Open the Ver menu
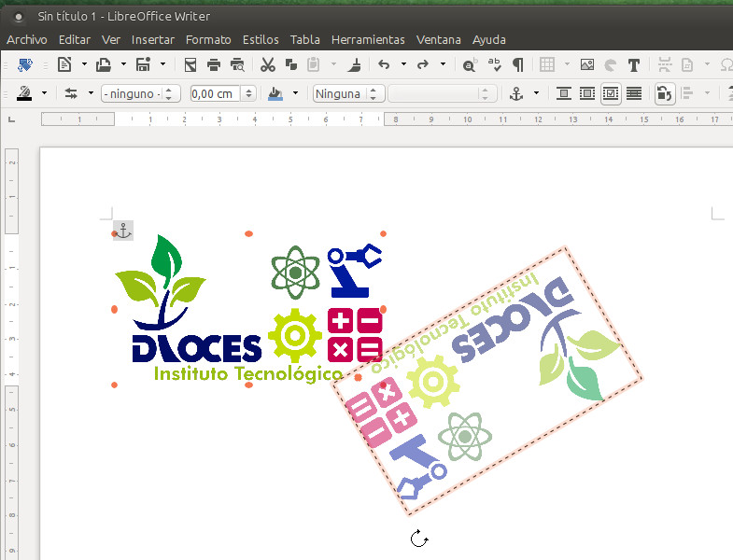Viewport: 733px width, 560px height. pos(111,40)
